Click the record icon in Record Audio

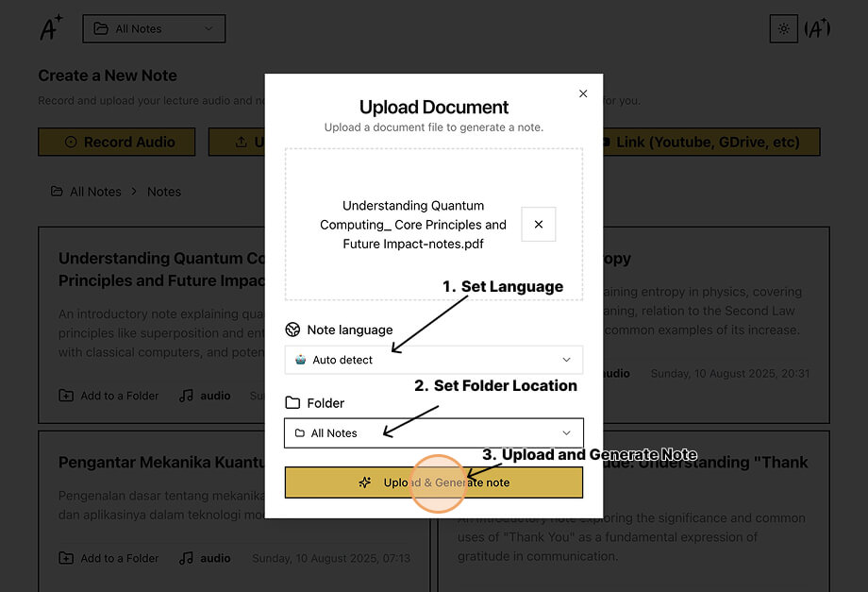coord(71,142)
